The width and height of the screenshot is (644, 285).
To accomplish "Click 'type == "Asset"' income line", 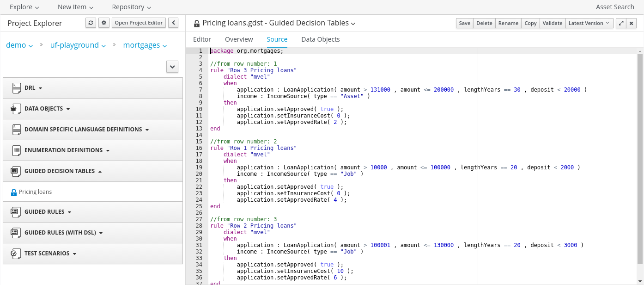I will (x=304, y=96).
